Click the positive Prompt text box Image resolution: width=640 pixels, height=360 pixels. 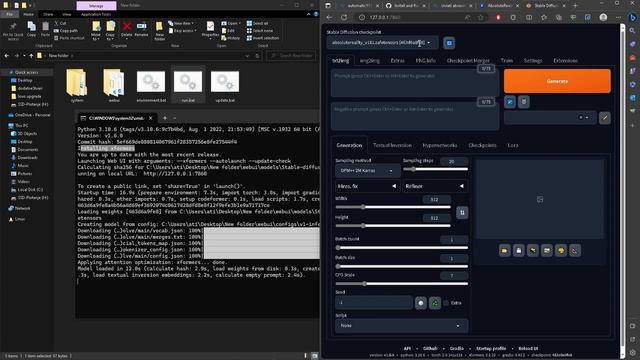(x=414, y=83)
